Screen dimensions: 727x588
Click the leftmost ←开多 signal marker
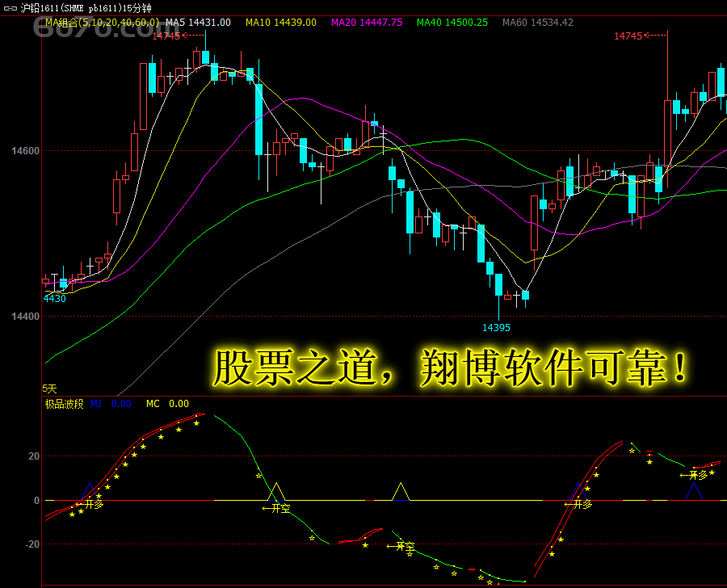click(90, 504)
